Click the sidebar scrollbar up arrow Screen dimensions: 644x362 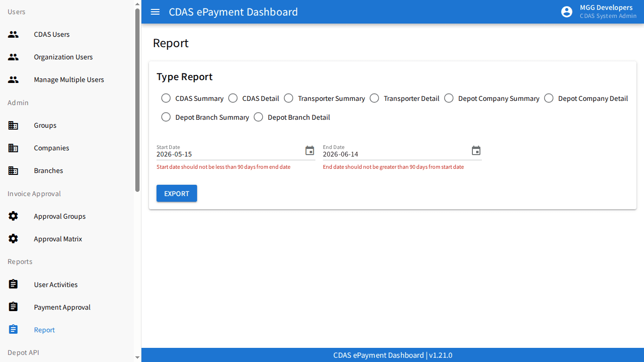(138, 4)
